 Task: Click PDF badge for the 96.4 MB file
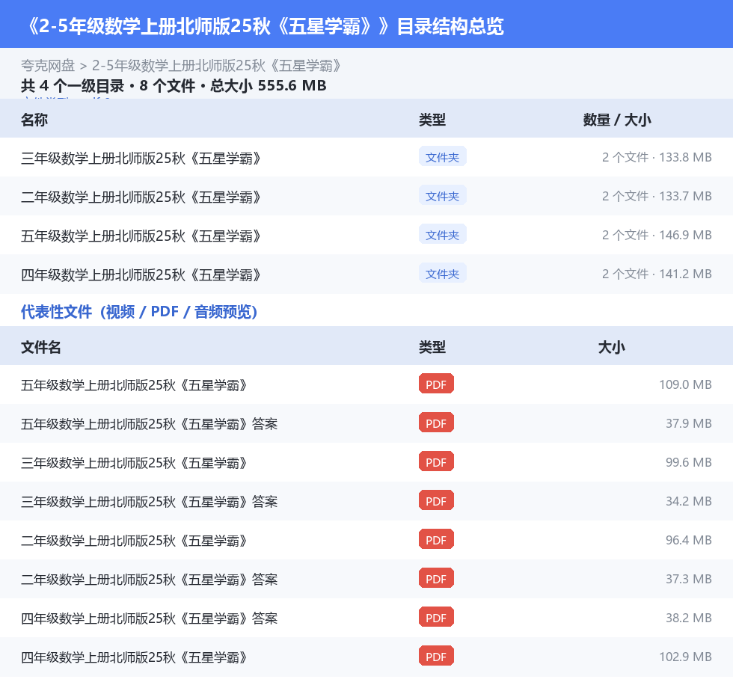click(x=436, y=539)
